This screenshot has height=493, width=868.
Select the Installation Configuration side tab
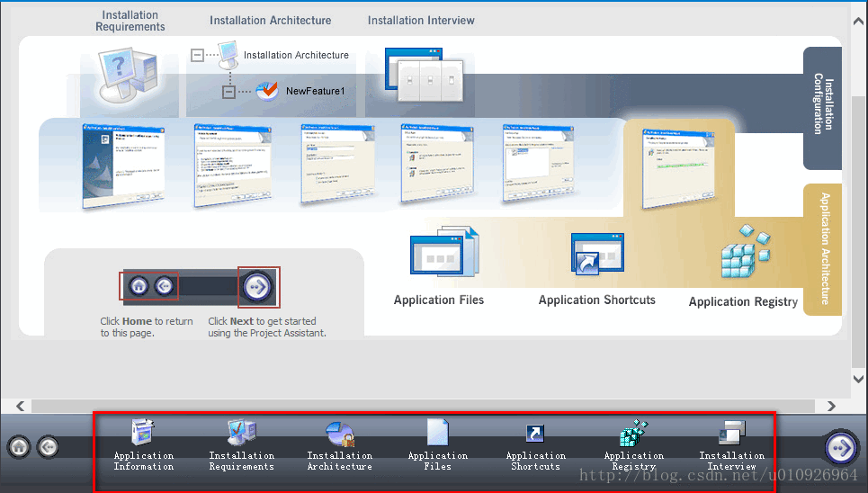point(823,108)
